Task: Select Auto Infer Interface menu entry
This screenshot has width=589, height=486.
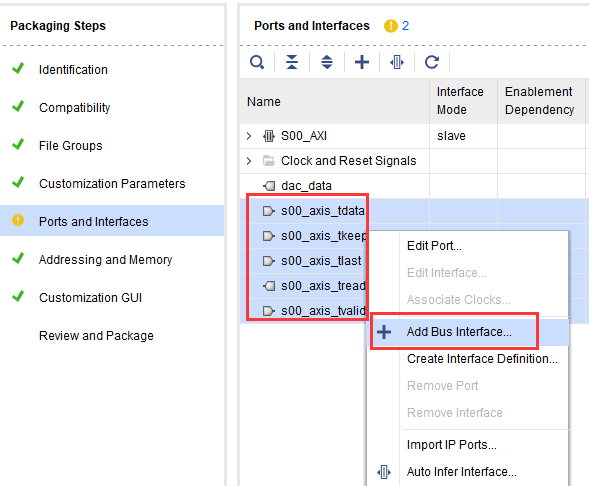Action: click(x=462, y=472)
